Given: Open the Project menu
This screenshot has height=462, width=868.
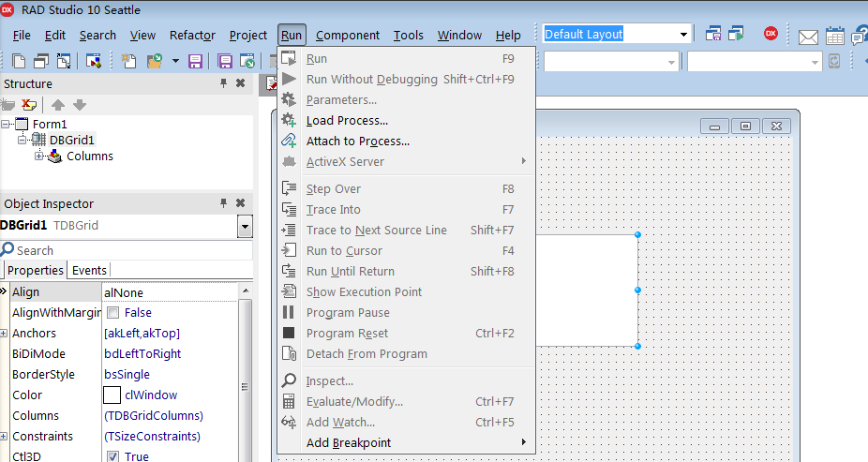Looking at the screenshot, I should [x=248, y=36].
